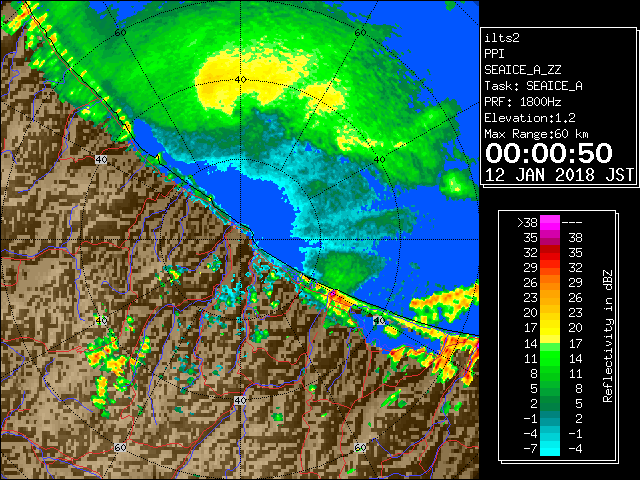Click the 'Max Range:60 km' text
Image resolution: width=640 pixels, height=480 pixels.
coord(536,134)
